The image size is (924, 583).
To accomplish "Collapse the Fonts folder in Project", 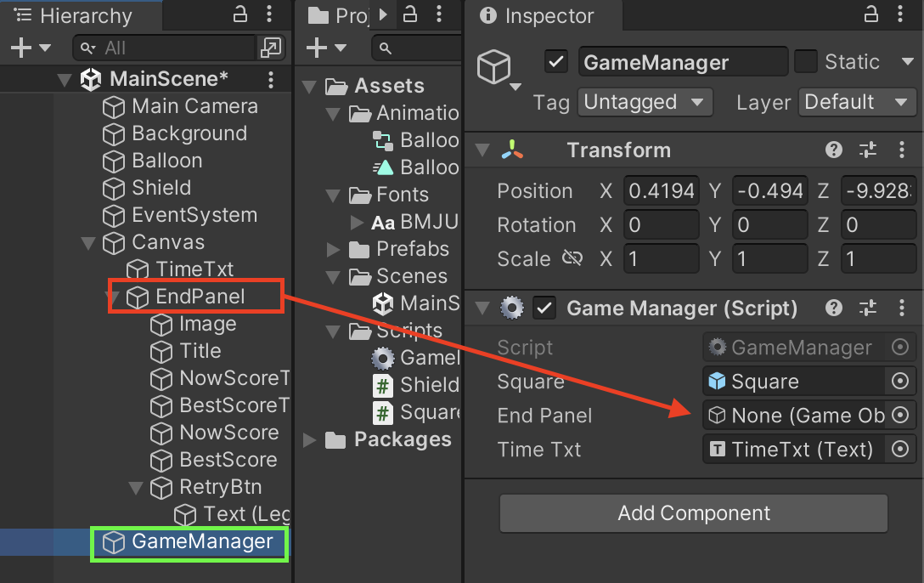I will [x=333, y=195].
